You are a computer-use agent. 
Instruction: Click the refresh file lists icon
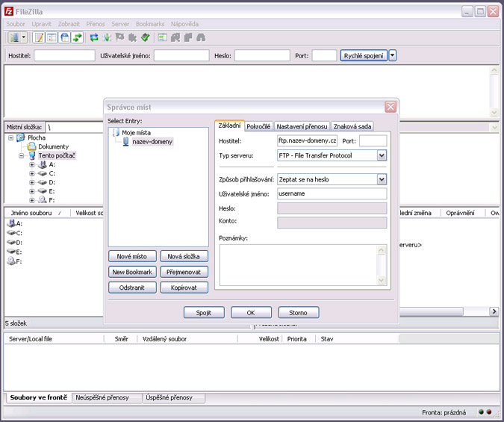(x=94, y=37)
